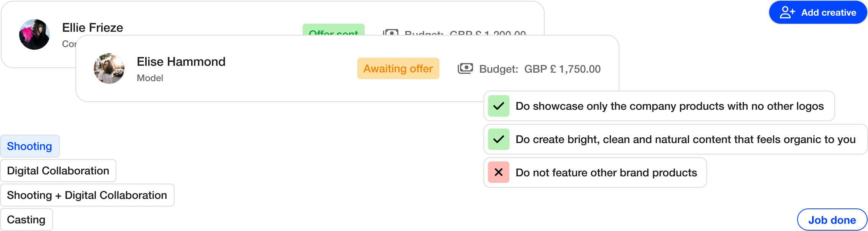Open Ellie Frieze's name link
The width and height of the screenshot is (868, 231).
pyautogui.click(x=93, y=28)
